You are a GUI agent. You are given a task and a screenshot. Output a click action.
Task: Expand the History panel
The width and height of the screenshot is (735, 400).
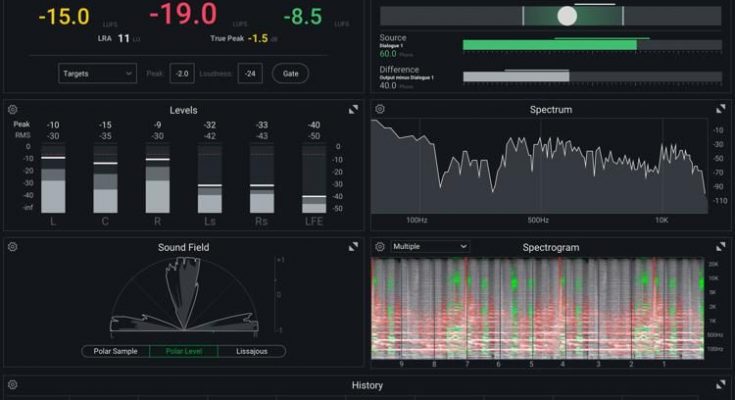720,385
